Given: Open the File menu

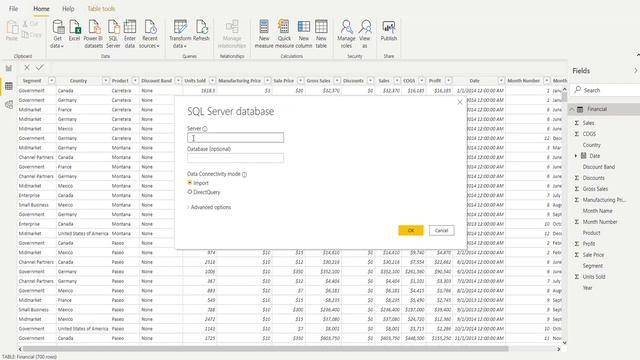Looking at the screenshot, I should 13,9.
